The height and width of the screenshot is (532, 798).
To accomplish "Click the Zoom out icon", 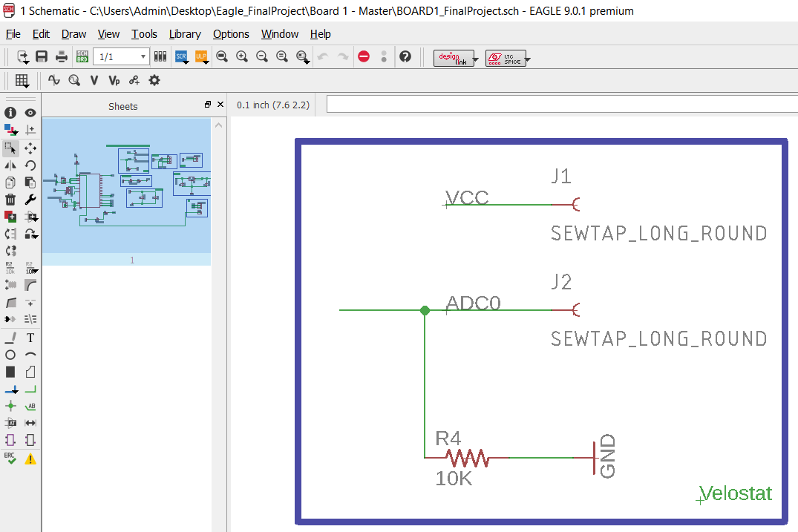I will tap(261, 56).
